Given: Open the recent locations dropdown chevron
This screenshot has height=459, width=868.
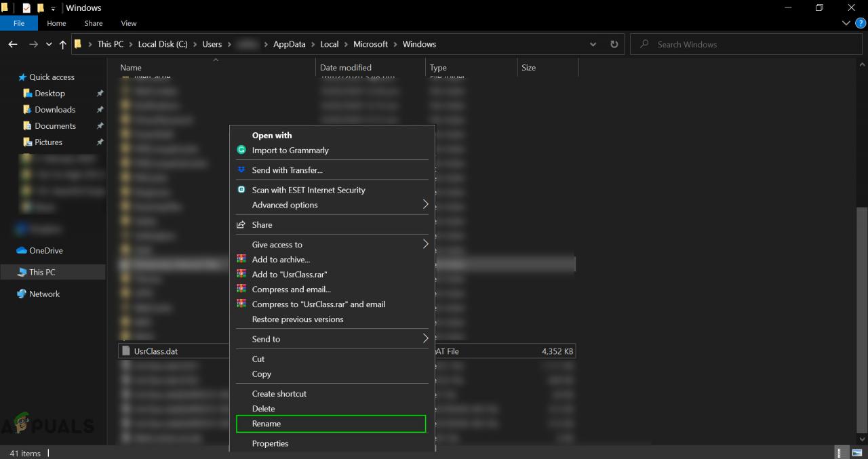Looking at the screenshot, I should pyautogui.click(x=49, y=44).
